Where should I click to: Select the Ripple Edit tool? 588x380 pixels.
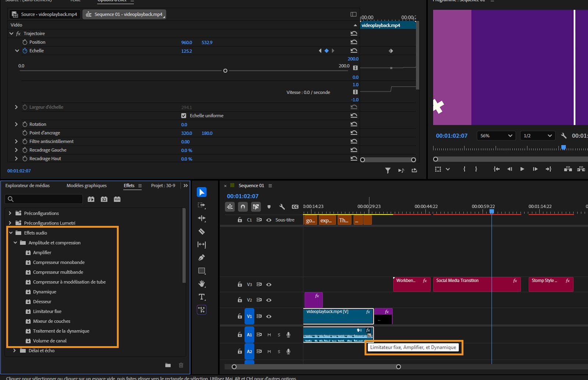click(201, 218)
